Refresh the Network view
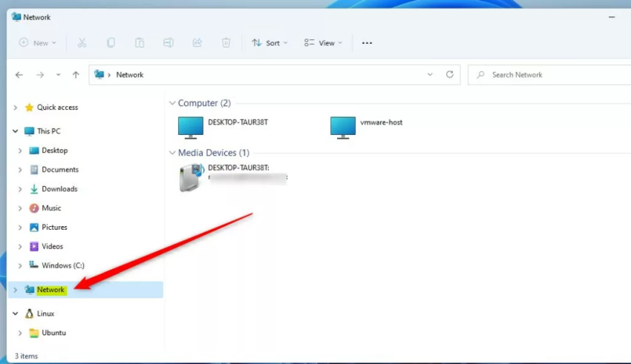The height and width of the screenshot is (364, 631). [x=450, y=74]
